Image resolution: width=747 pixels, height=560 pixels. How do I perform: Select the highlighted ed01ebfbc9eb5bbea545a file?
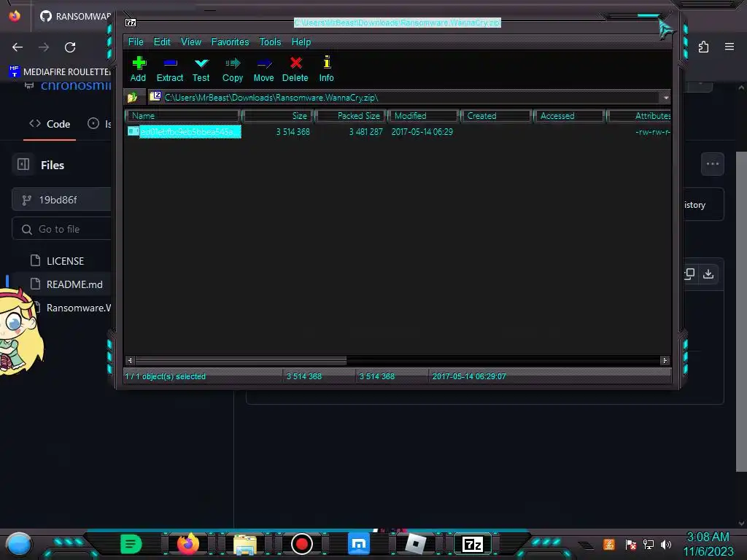185,132
